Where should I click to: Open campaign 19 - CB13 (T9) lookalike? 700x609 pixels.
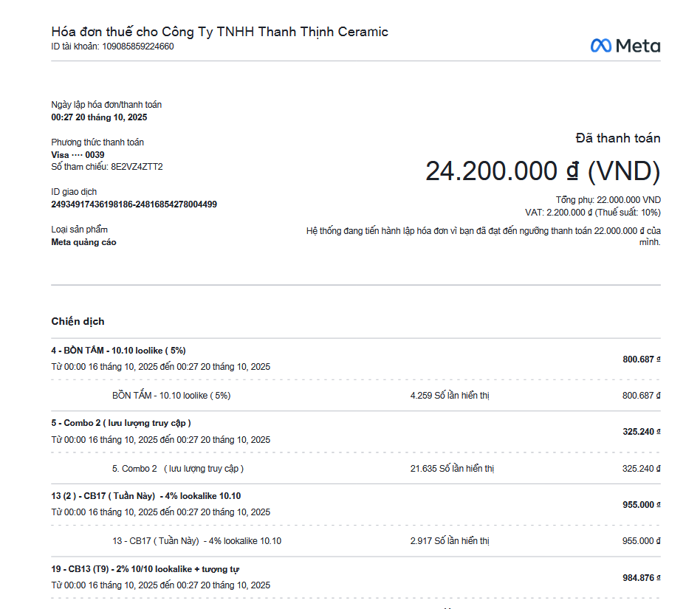click(x=145, y=569)
